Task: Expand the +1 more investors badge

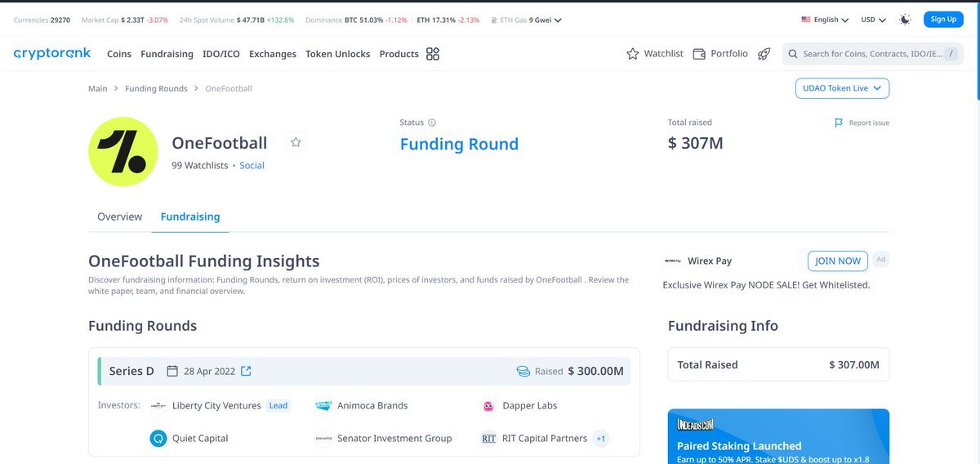Action: [x=601, y=439]
